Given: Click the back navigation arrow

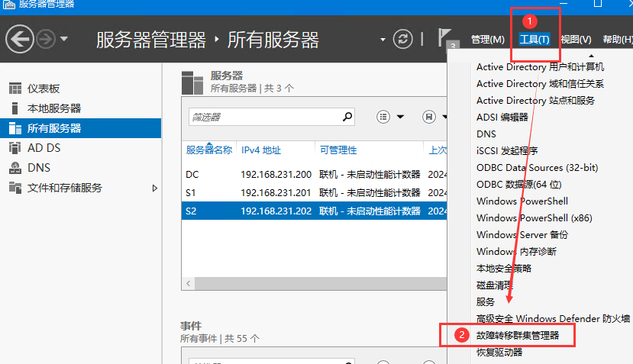Looking at the screenshot, I should (x=20, y=39).
